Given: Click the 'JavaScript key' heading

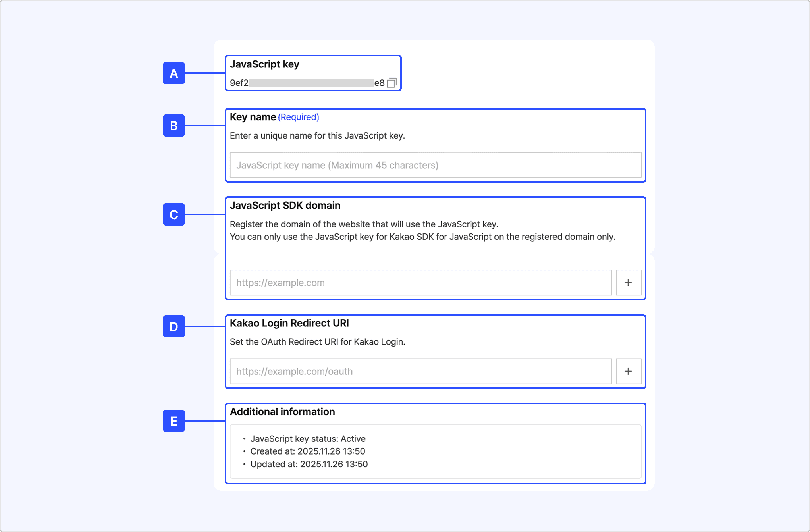Looking at the screenshot, I should [x=264, y=64].
